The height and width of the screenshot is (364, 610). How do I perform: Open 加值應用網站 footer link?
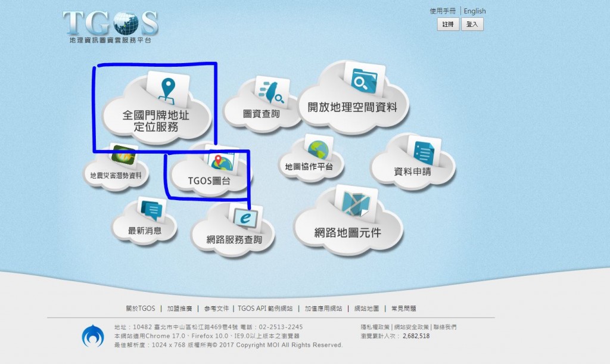323,309
